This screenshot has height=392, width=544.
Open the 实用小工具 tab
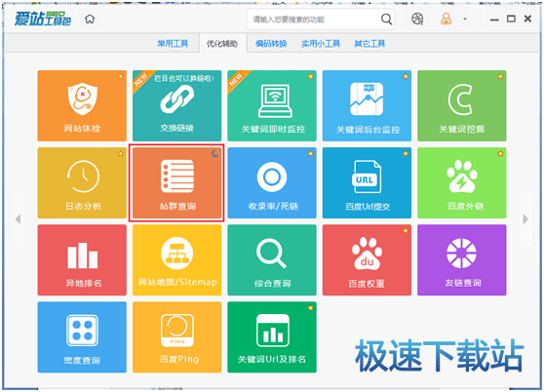coord(321,44)
